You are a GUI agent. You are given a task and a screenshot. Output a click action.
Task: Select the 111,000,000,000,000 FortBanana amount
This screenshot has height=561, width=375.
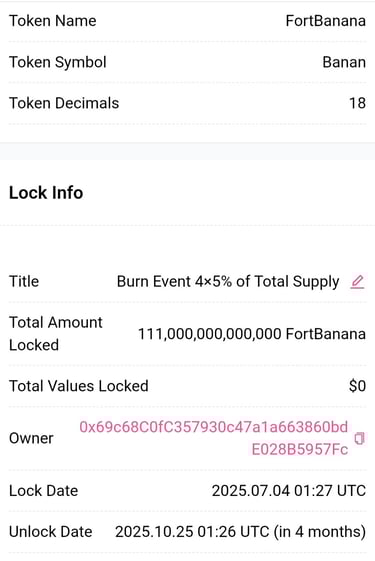click(252, 334)
